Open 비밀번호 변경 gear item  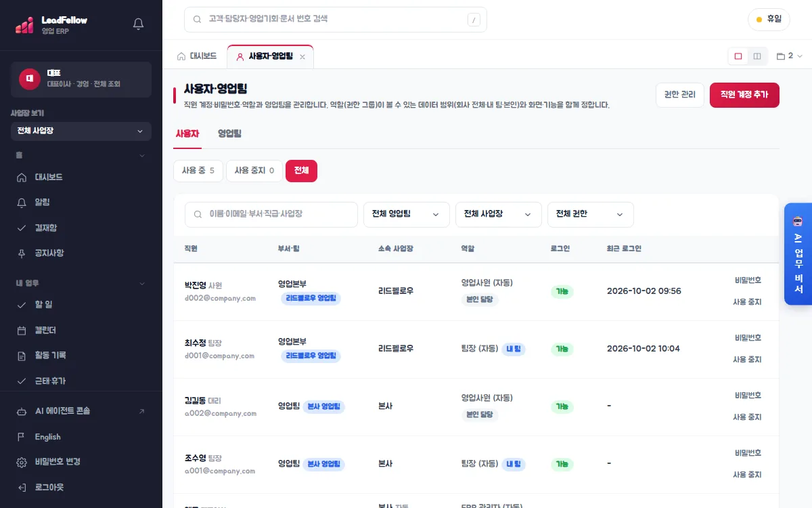(81, 462)
